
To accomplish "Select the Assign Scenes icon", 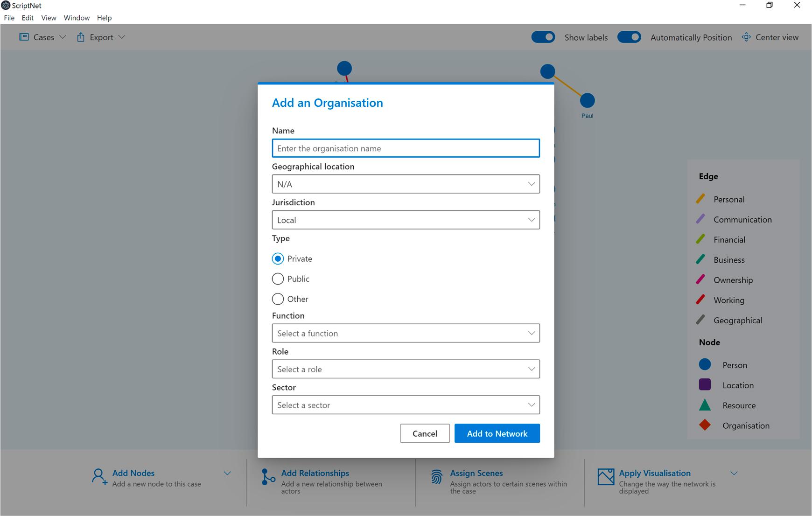I will click(x=436, y=477).
